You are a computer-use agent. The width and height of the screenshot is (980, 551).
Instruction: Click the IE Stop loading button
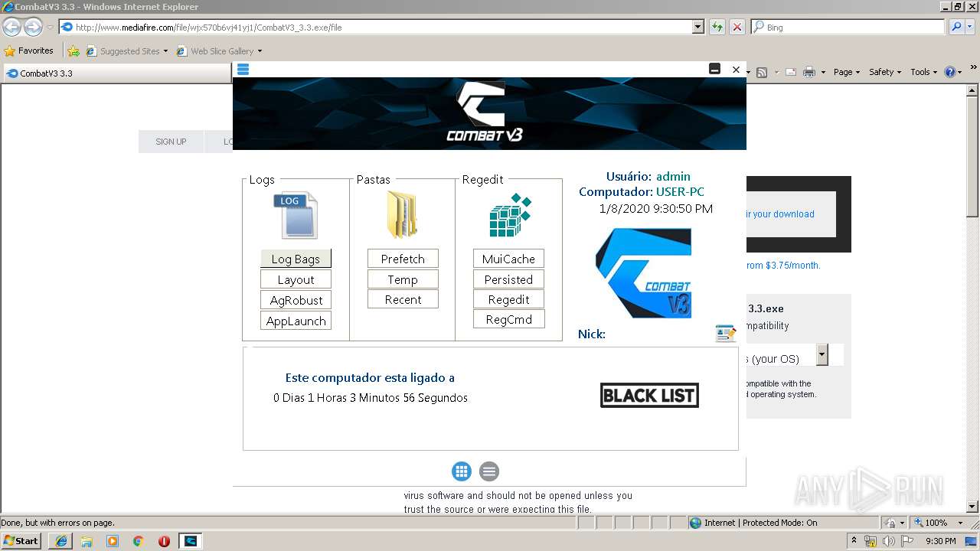[737, 27]
